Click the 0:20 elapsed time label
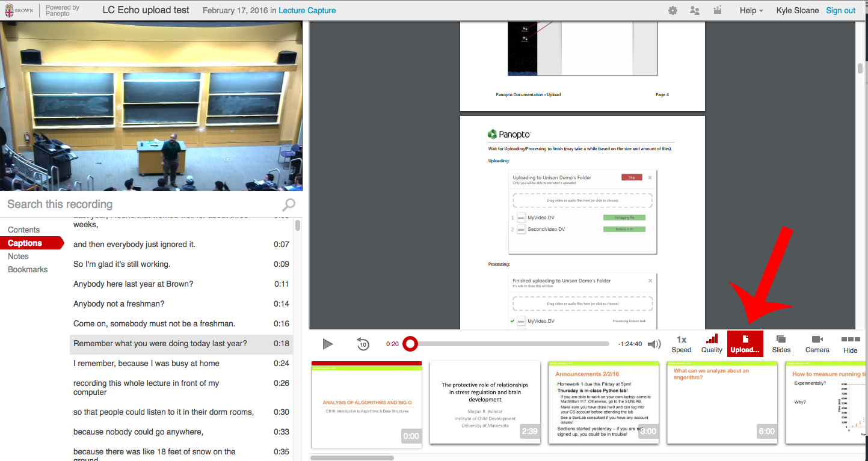This screenshot has height=461, width=868. (392, 344)
